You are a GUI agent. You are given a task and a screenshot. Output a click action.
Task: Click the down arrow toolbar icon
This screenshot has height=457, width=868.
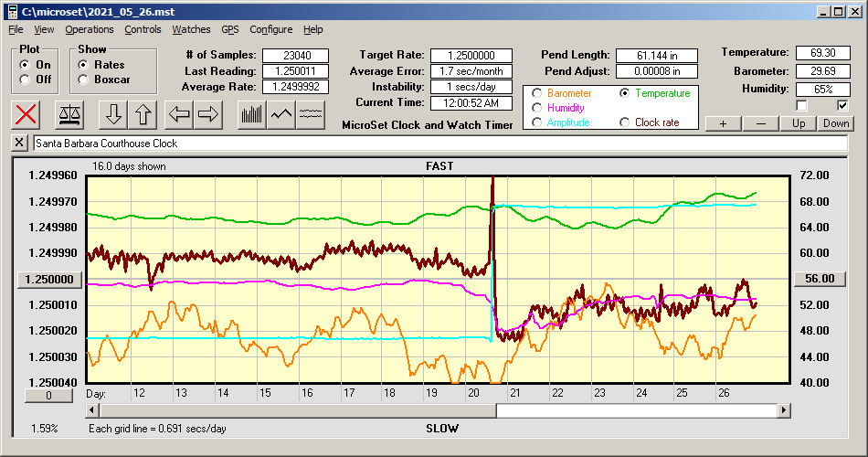tap(113, 114)
